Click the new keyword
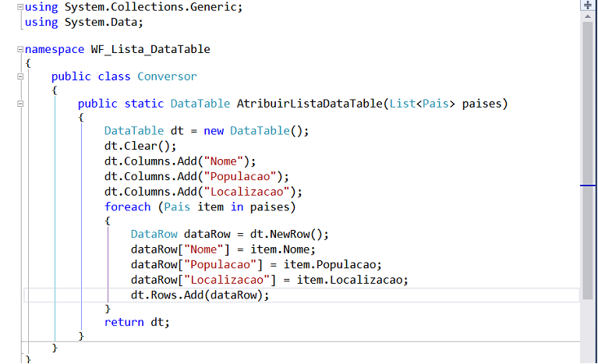This screenshot has width=598, height=364. 214,131
